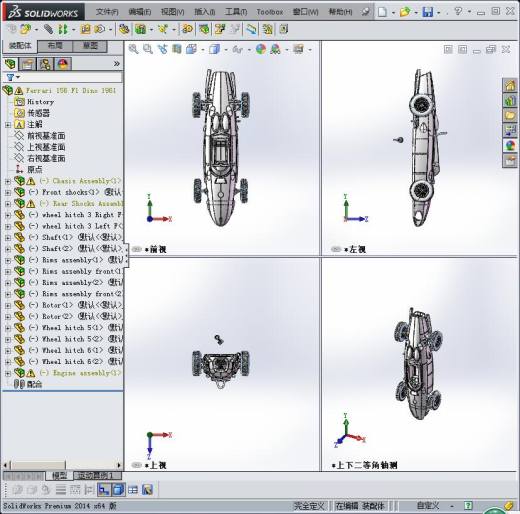Image resolution: width=520 pixels, height=514 pixels.
Task: Click the feature tree horizontal scrollbar thumb
Action: click(38, 465)
